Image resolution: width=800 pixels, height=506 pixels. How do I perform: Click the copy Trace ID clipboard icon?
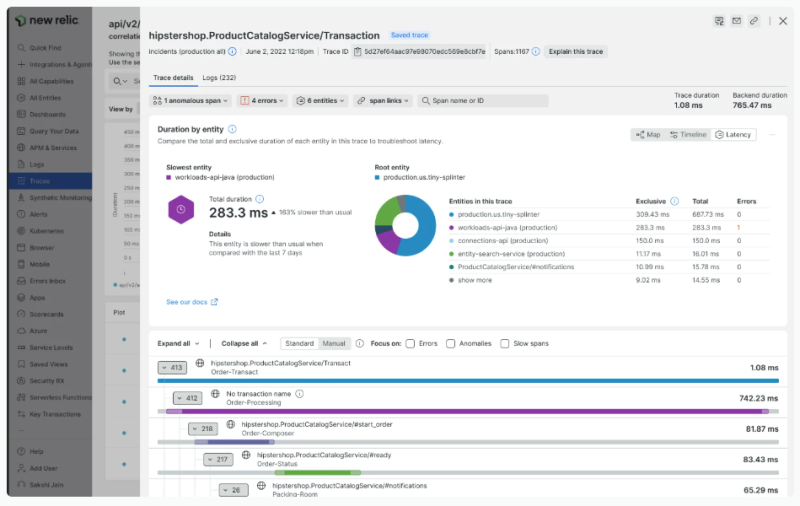(358, 52)
